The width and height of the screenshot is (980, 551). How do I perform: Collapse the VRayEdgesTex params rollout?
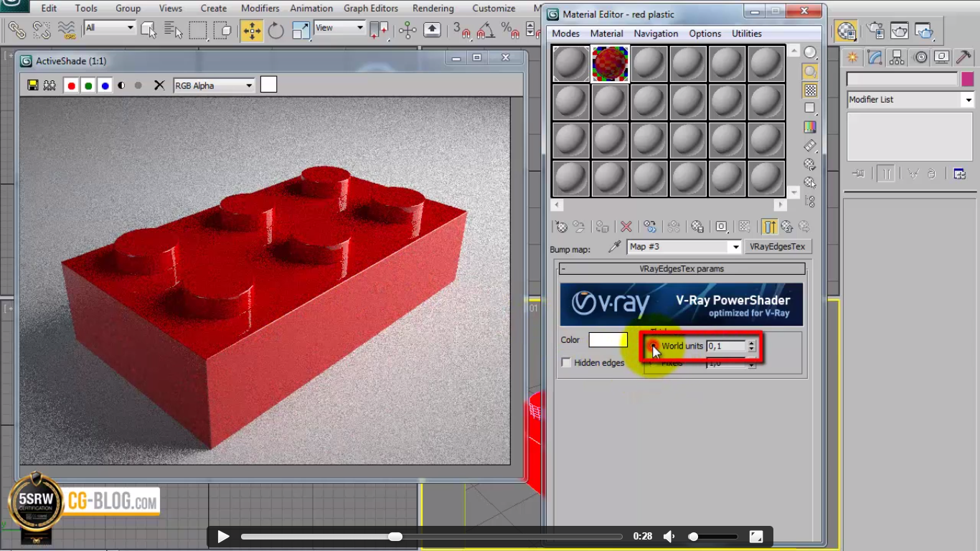coord(683,269)
